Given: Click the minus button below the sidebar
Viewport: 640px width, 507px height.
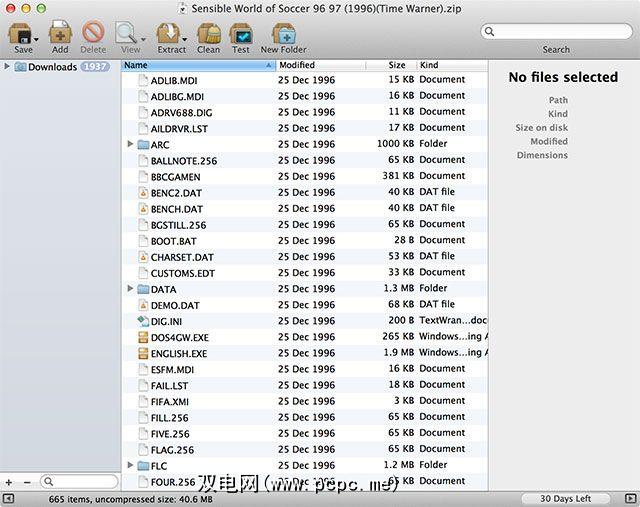Looking at the screenshot, I should (27, 482).
